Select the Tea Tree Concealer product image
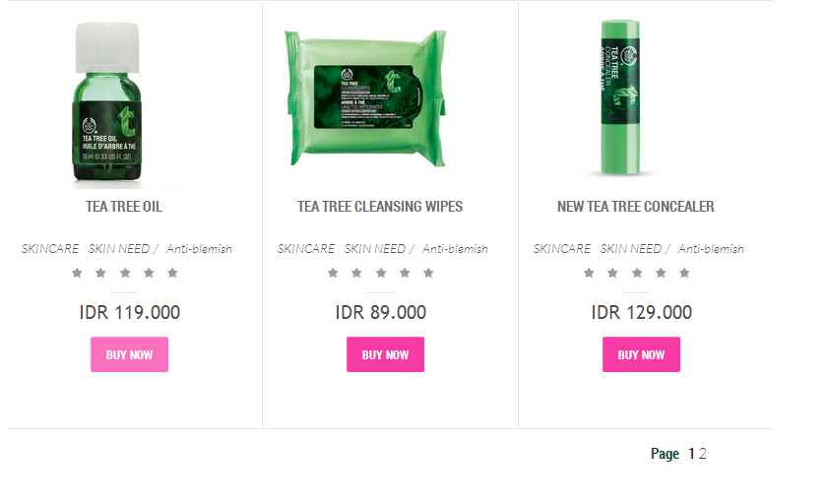The width and height of the screenshot is (827, 504). tap(620, 97)
